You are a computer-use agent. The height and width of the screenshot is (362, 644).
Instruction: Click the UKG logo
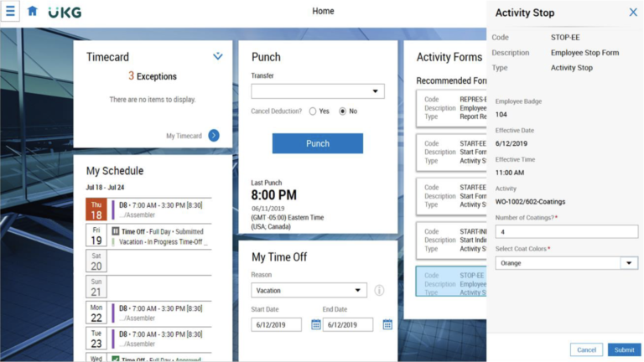tap(65, 13)
